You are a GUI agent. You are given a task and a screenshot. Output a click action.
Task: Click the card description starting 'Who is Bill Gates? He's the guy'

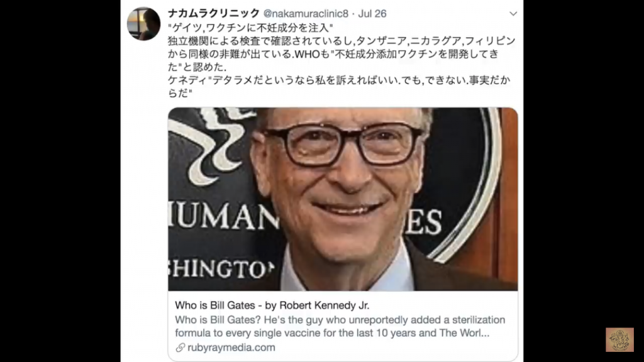(x=340, y=326)
